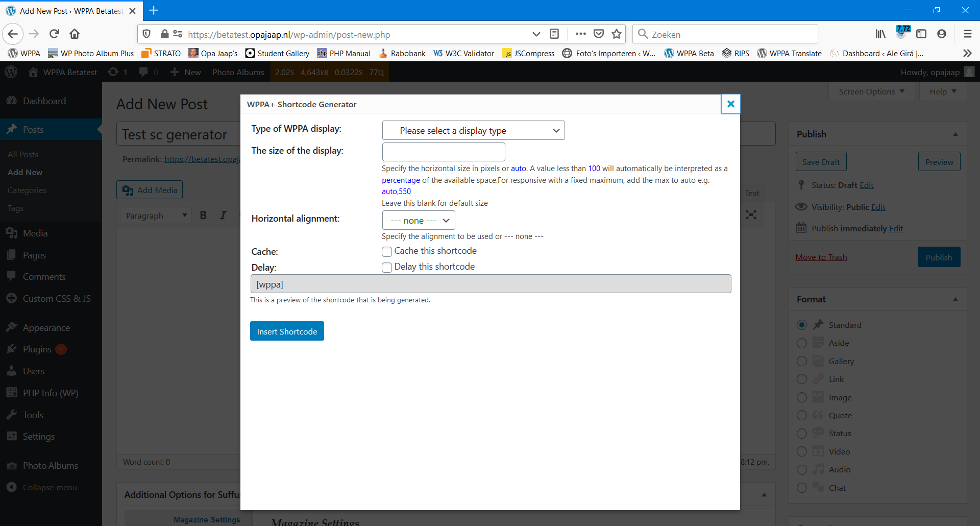Click the reader view icon

pyautogui.click(x=554, y=34)
